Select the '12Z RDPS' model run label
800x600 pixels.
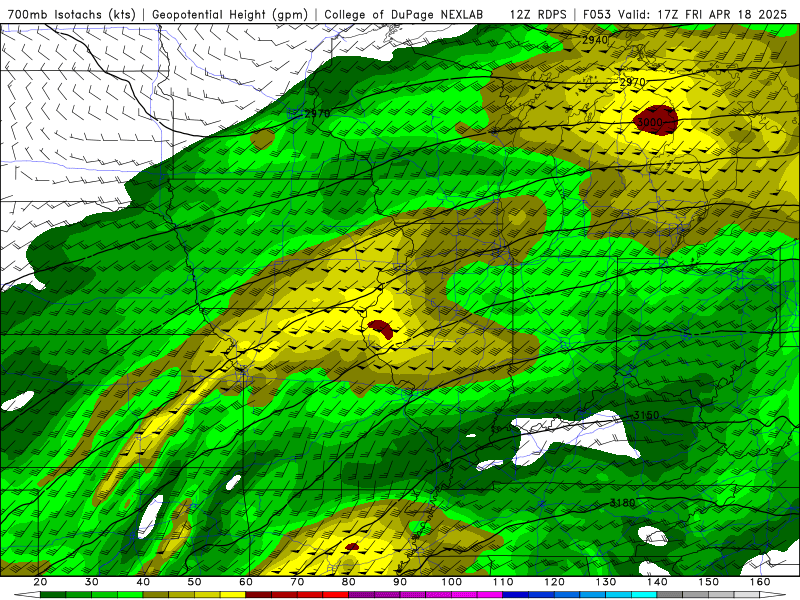coord(538,14)
